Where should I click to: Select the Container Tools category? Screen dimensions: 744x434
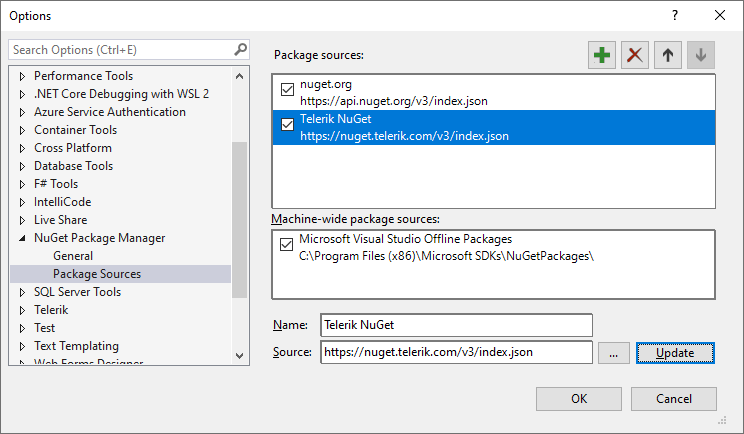click(x=75, y=130)
